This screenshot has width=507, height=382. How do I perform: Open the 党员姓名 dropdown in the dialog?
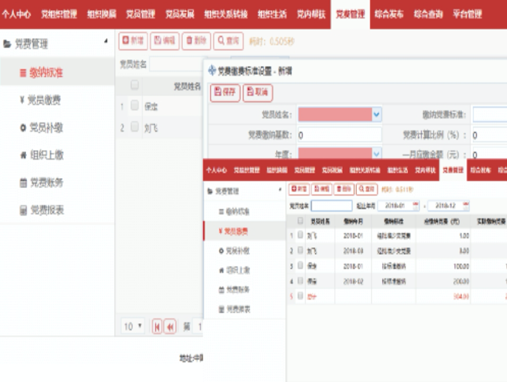click(x=377, y=115)
